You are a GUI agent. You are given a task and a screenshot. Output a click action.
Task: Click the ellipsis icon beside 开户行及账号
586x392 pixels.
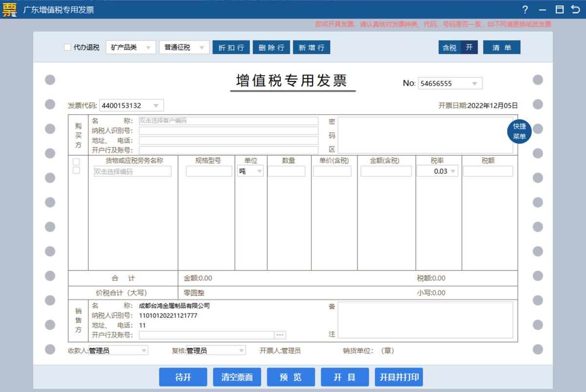tap(280, 335)
